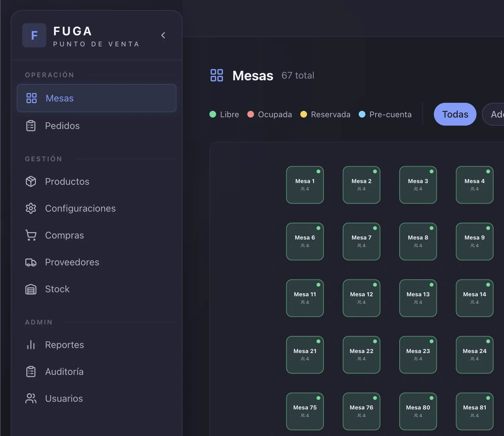Choose the Mesa 76 table card
Viewport: 504px width, 436px height.
tap(361, 411)
